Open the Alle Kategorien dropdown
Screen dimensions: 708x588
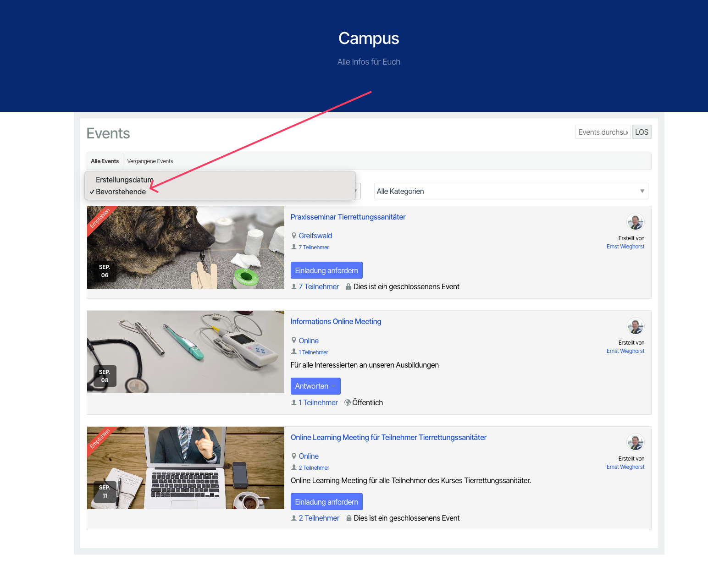[x=510, y=191]
